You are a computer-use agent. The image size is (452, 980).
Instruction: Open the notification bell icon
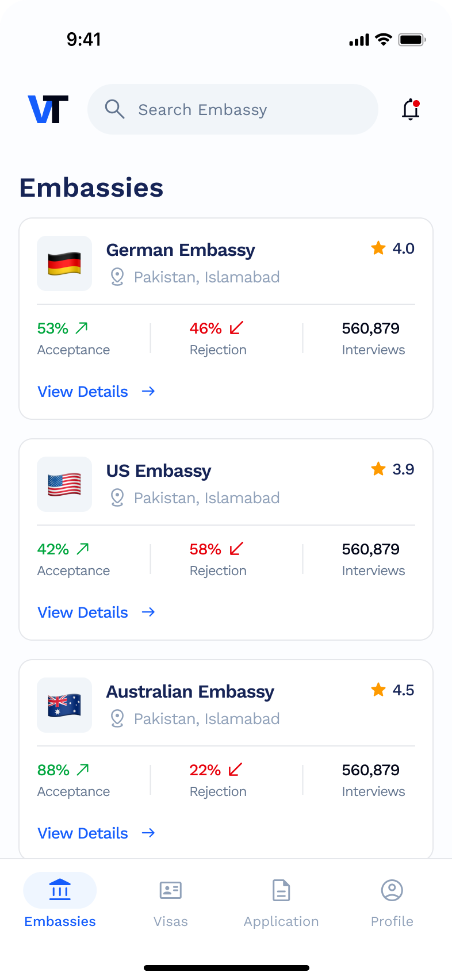(411, 109)
